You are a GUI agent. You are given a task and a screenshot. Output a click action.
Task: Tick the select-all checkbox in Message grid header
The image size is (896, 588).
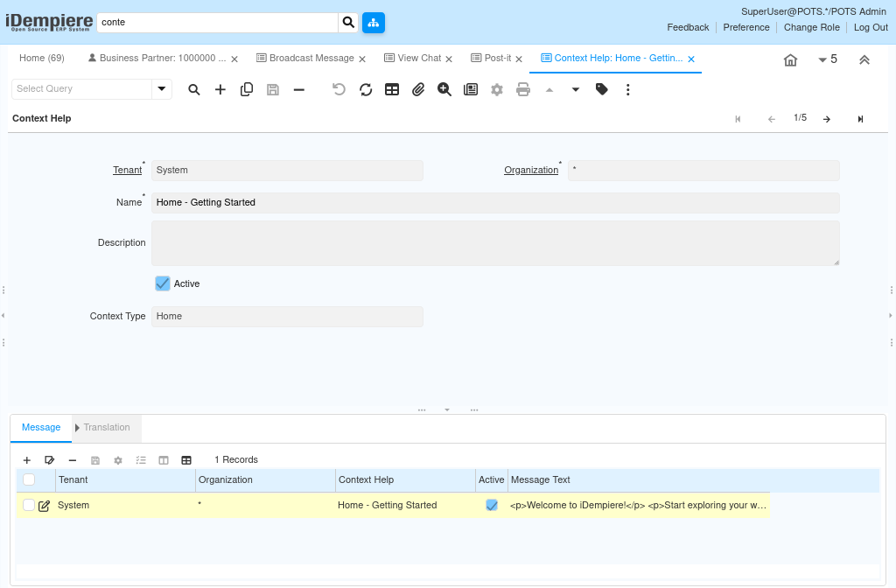[x=29, y=479]
